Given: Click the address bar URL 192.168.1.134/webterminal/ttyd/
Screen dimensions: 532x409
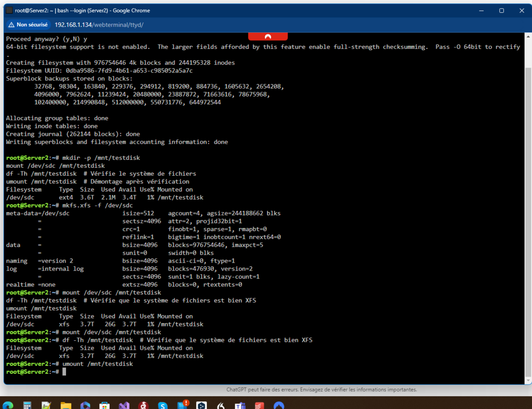Looking at the screenshot, I should tap(99, 25).
